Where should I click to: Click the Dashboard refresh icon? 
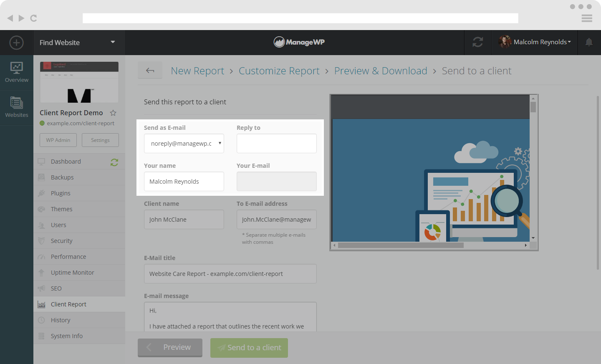click(114, 162)
